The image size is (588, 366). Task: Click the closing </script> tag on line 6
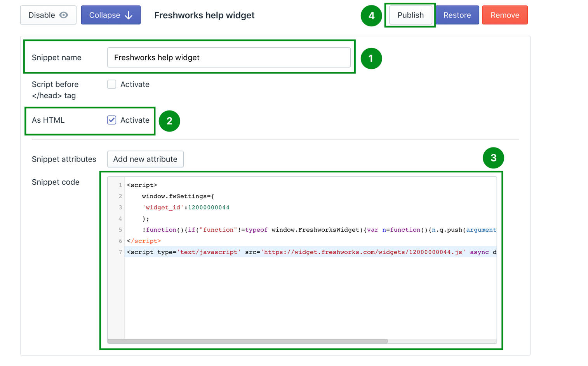[144, 241]
